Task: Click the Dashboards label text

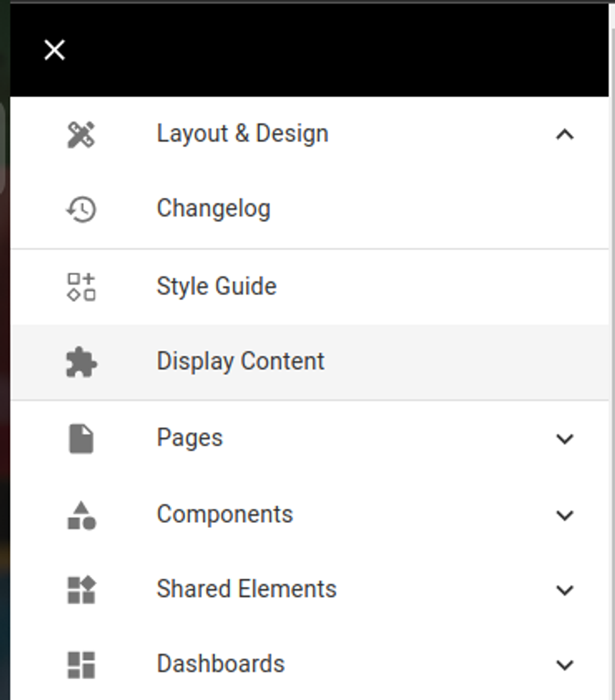Action: pos(220,664)
